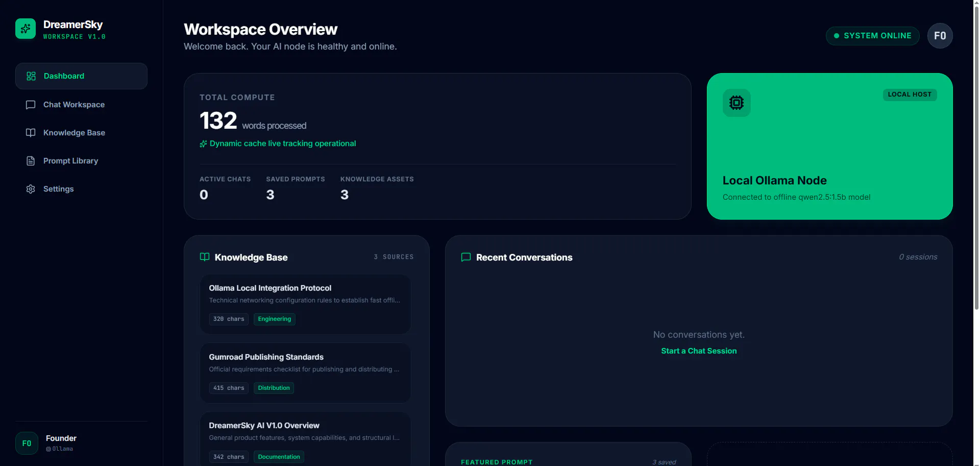The width and height of the screenshot is (980, 466).
Task: Open the Dashboard menu item
Action: [x=81, y=76]
